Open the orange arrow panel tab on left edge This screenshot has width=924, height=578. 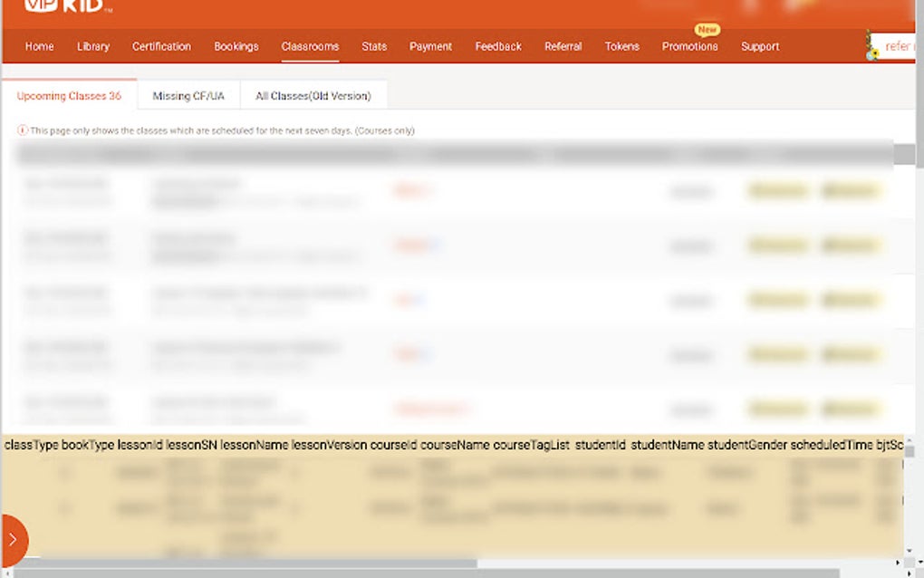(x=11, y=540)
